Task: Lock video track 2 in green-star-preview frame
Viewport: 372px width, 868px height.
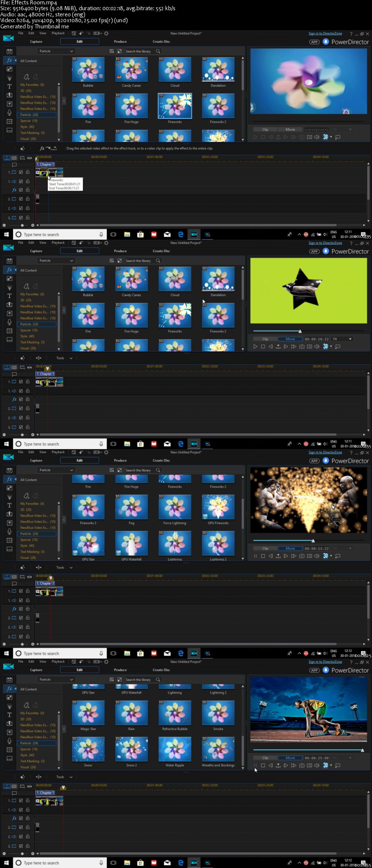Action: [28, 408]
